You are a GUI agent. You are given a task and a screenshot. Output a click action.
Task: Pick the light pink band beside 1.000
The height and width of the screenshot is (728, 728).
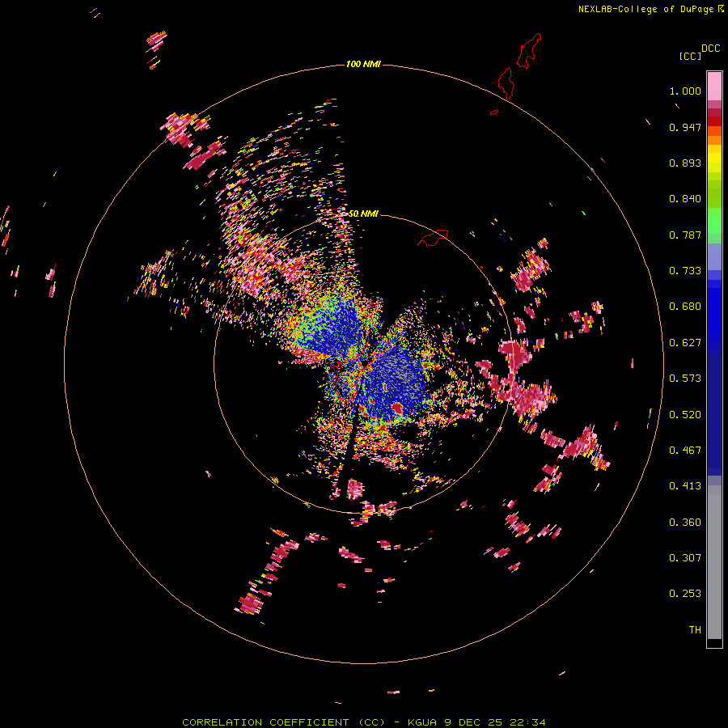pos(714,86)
